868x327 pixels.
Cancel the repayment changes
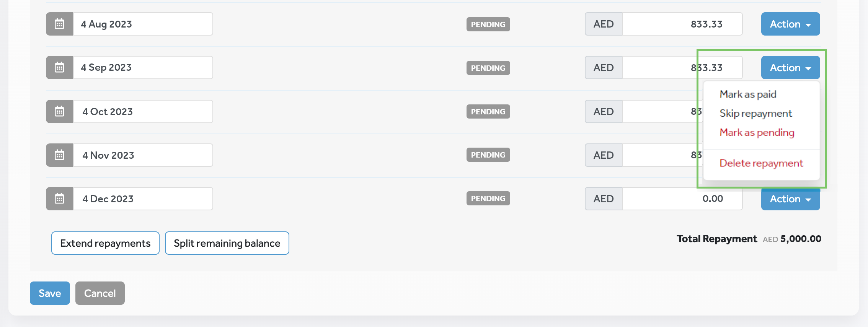pyautogui.click(x=100, y=293)
